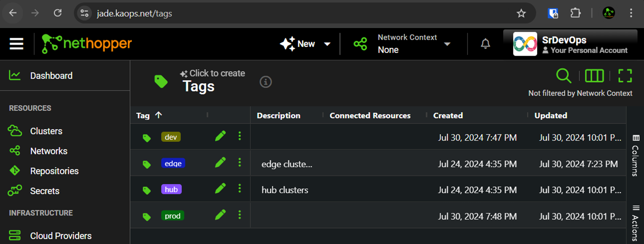Select the hub tag chip
The height and width of the screenshot is (244, 644).
tap(172, 189)
